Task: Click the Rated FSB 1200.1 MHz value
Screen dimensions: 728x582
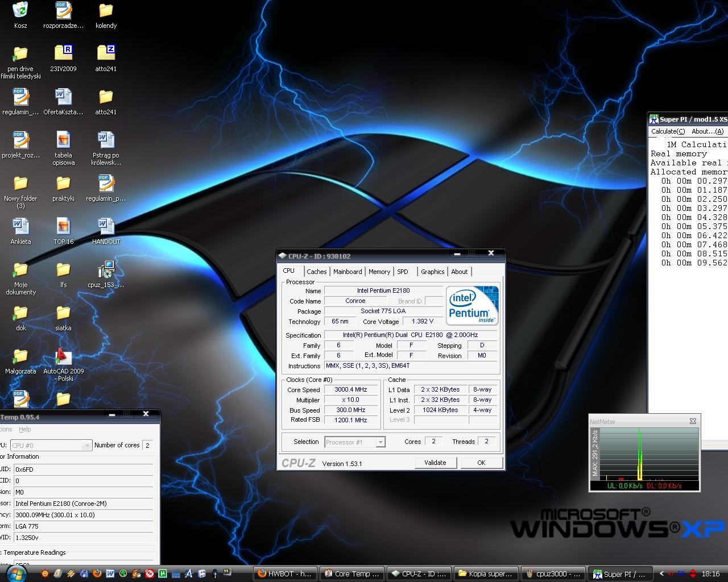Action: click(x=351, y=420)
